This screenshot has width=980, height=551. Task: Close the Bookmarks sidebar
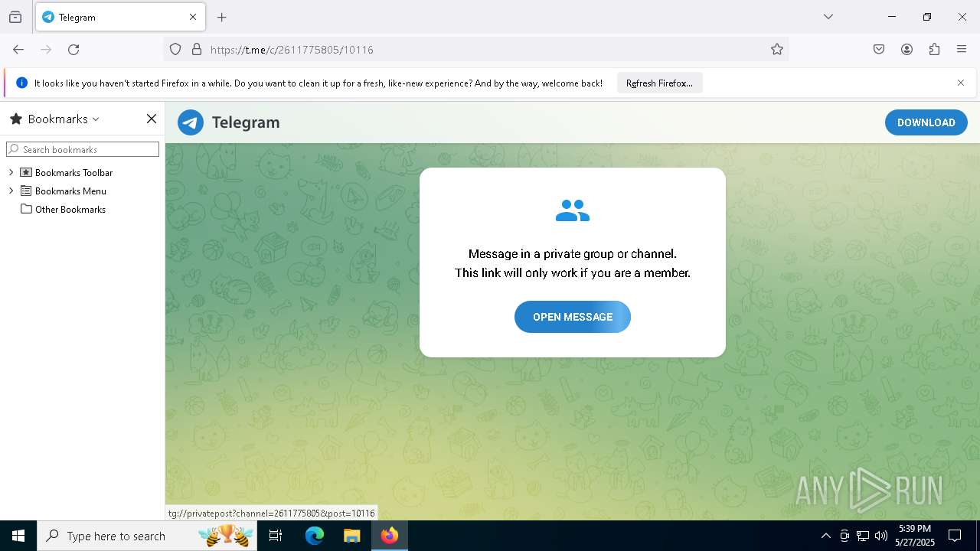[152, 119]
